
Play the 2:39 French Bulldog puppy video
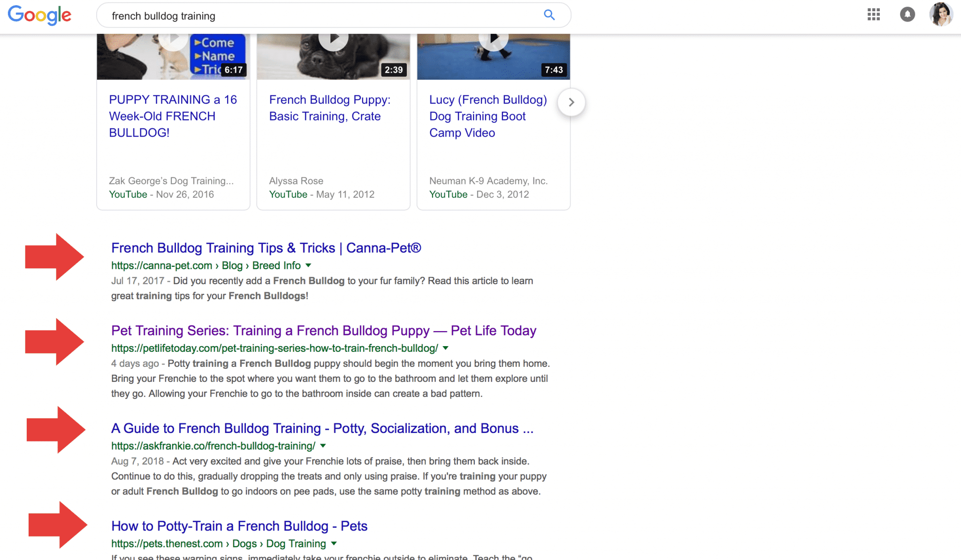(333, 56)
